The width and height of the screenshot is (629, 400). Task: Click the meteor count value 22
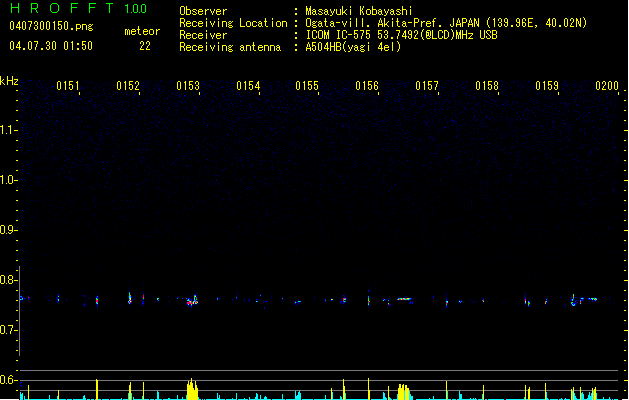coord(145,46)
